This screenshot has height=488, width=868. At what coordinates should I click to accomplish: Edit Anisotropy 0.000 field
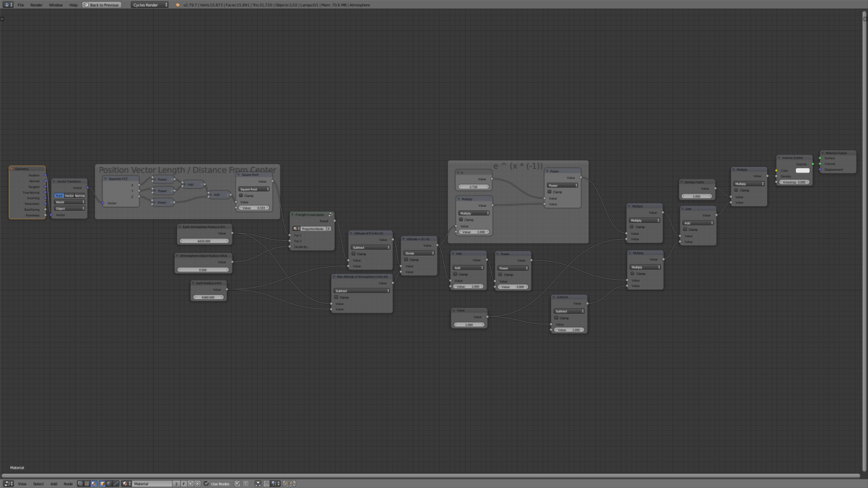[795, 182]
